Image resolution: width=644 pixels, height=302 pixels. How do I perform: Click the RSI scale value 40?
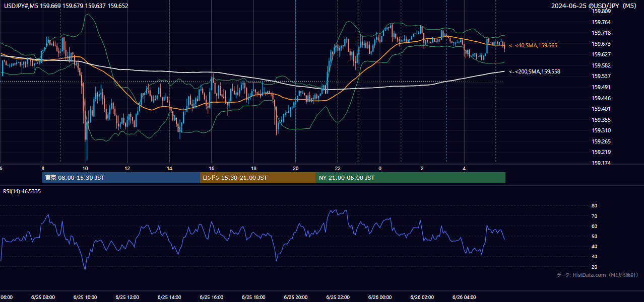pos(594,246)
